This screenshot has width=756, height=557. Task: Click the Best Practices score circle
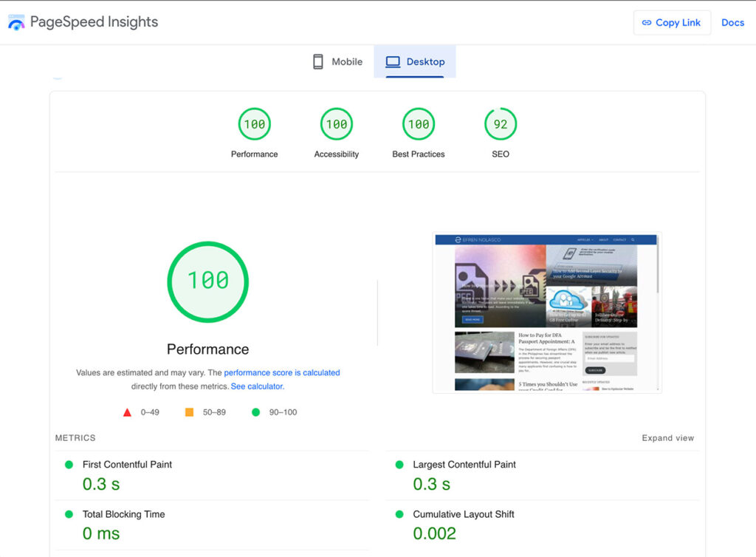click(418, 124)
